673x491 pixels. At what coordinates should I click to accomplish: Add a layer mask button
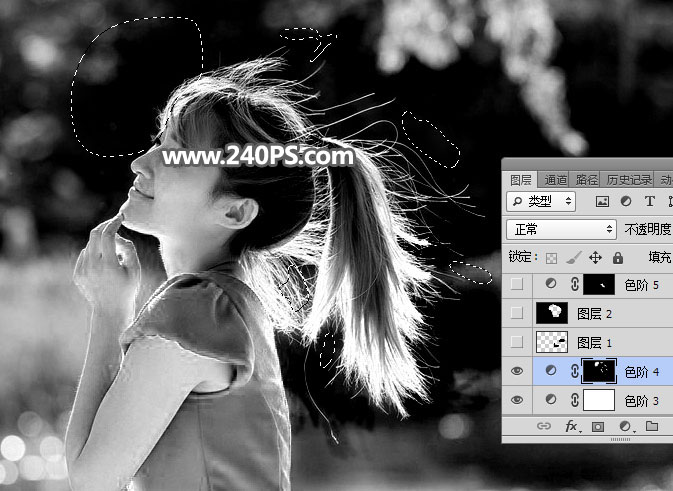(x=599, y=427)
